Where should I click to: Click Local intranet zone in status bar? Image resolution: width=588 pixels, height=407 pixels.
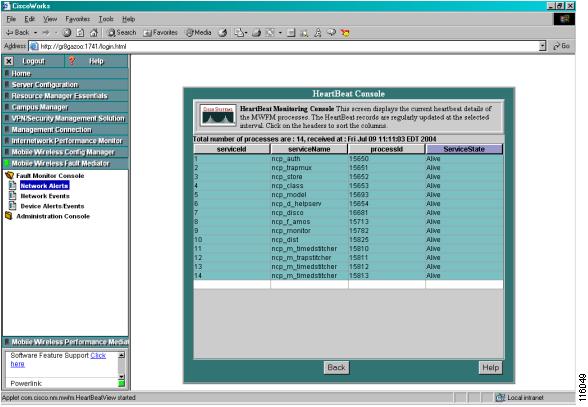520,398
